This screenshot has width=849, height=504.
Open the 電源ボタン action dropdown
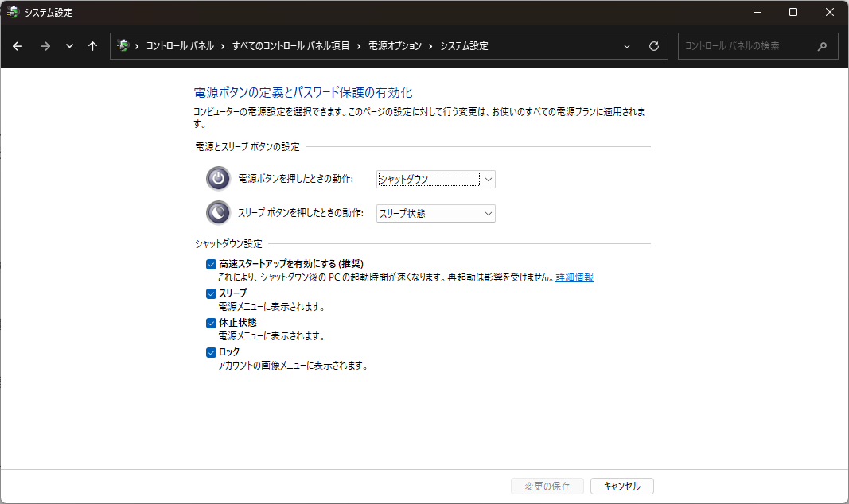435,179
